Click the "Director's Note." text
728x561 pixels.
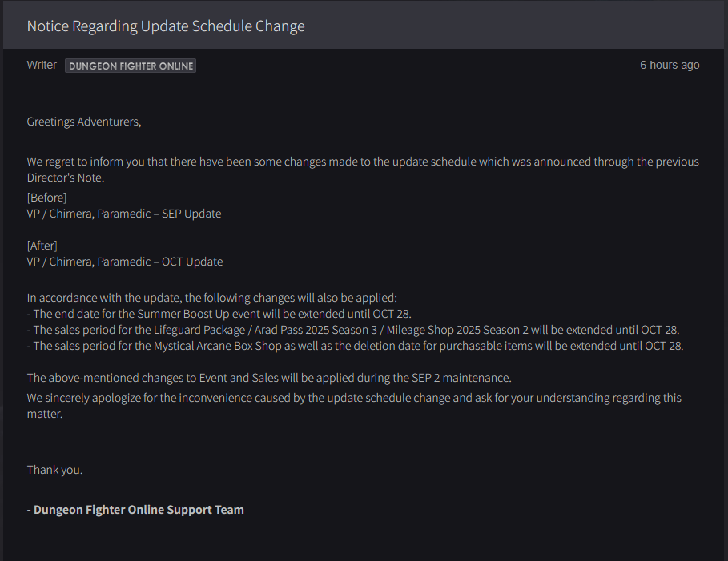click(x=66, y=178)
